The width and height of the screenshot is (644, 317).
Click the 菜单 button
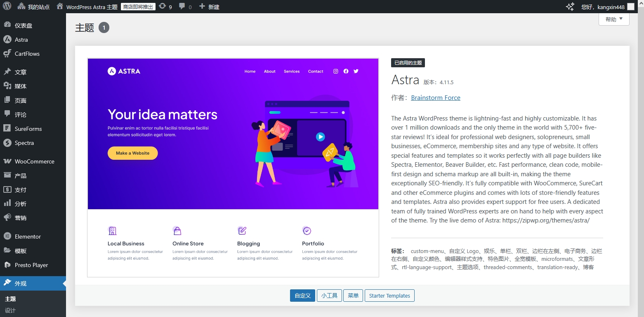pos(353,296)
